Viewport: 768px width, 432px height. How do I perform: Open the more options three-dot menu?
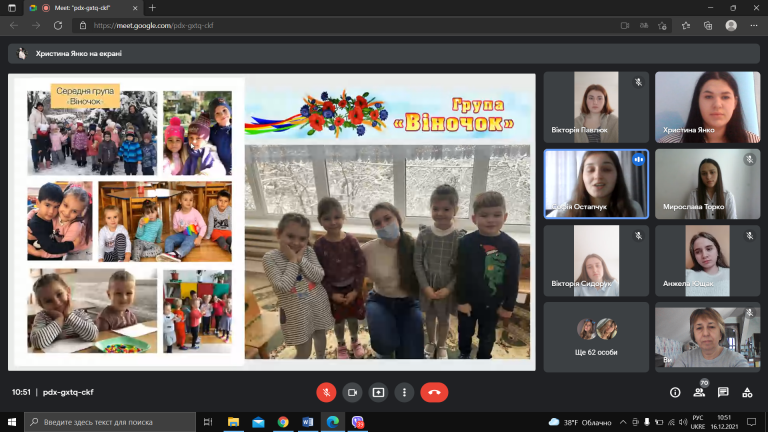tap(404, 392)
